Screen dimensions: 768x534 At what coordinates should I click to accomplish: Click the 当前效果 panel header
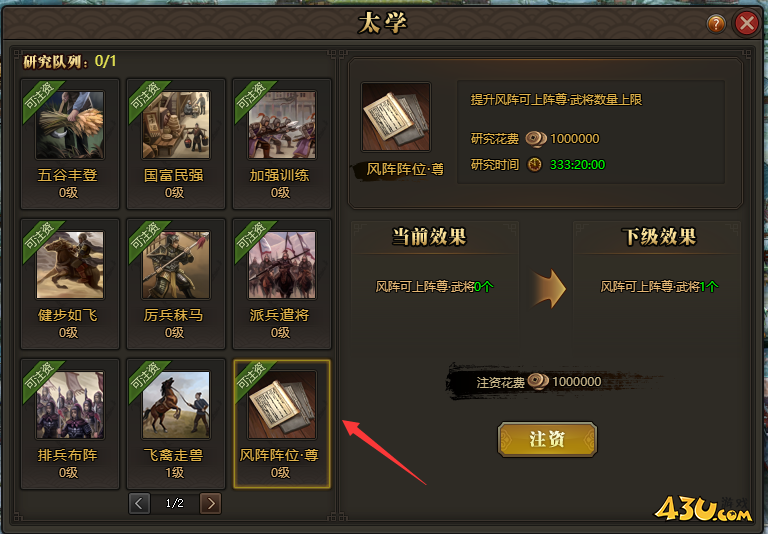click(429, 237)
